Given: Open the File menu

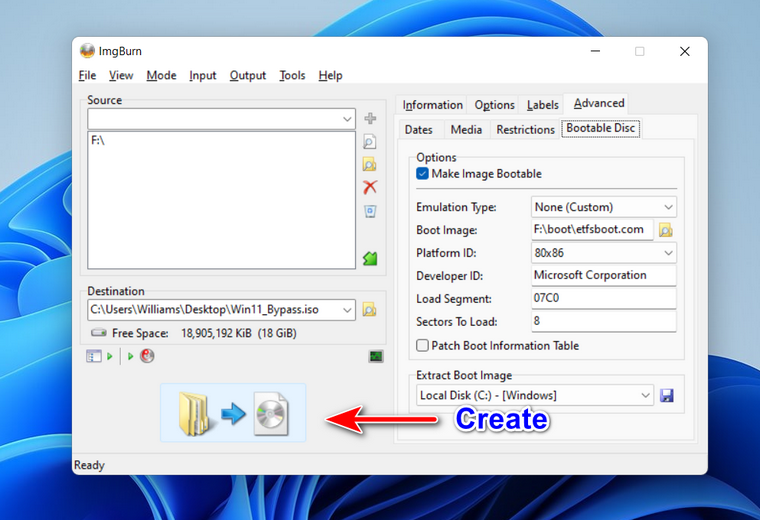Looking at the screenshot, I should (87, 76).
